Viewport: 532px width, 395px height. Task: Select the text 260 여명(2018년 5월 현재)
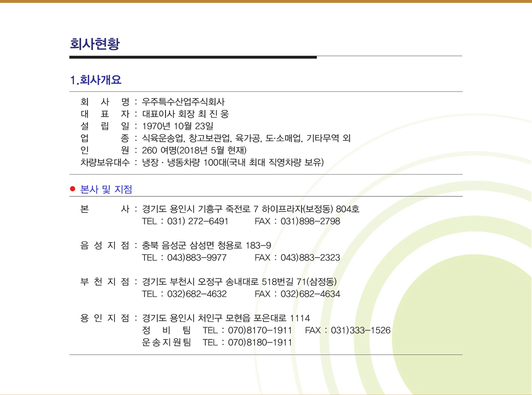(x=194, y=151)
